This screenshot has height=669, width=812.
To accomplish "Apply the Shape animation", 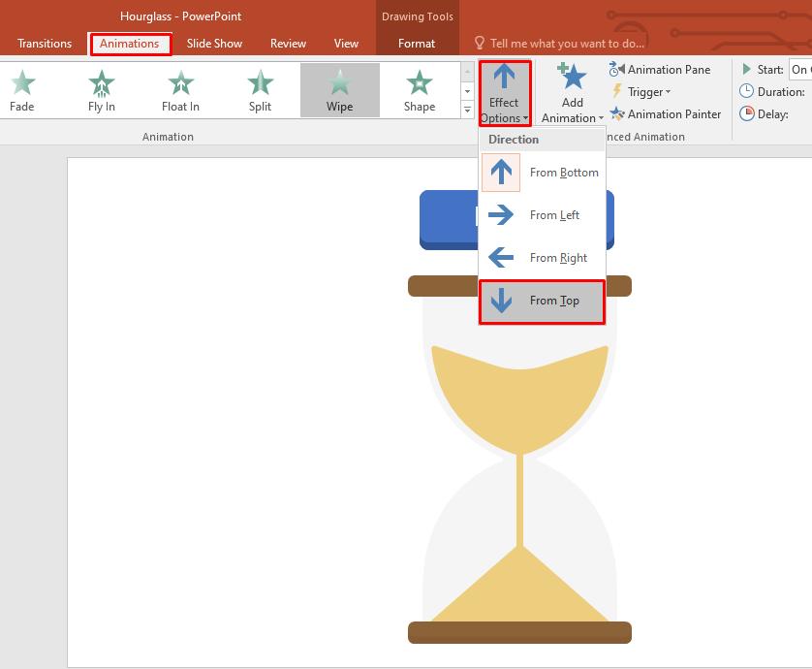I will click(x=419, y=89).
